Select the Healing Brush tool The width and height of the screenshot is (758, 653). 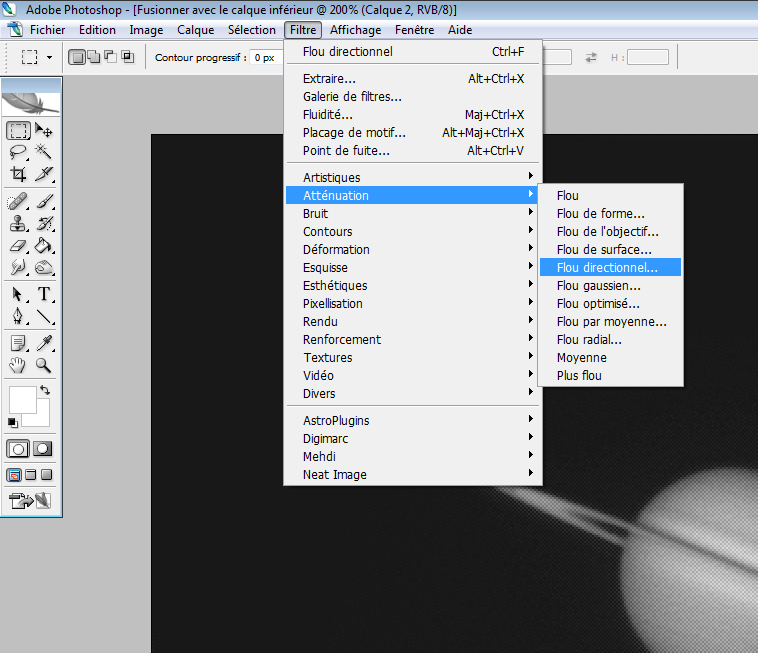click(x=18, y=201)
